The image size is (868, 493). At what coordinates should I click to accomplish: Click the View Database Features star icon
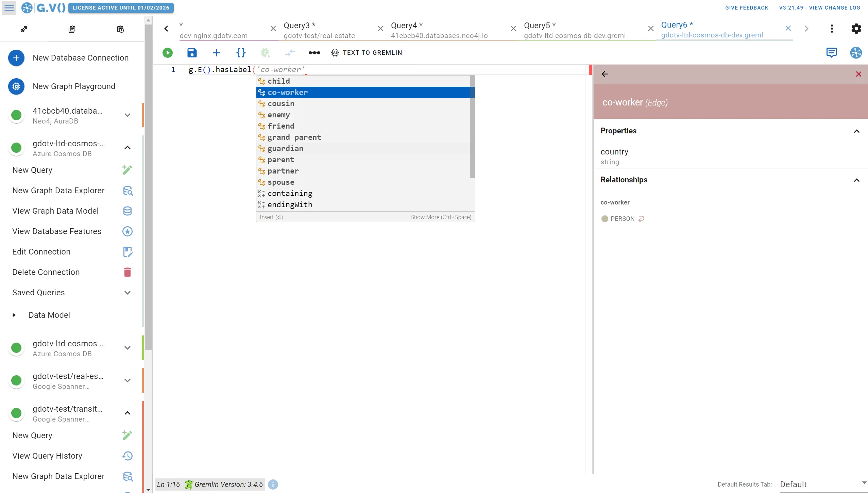click(x=127, y=231)
